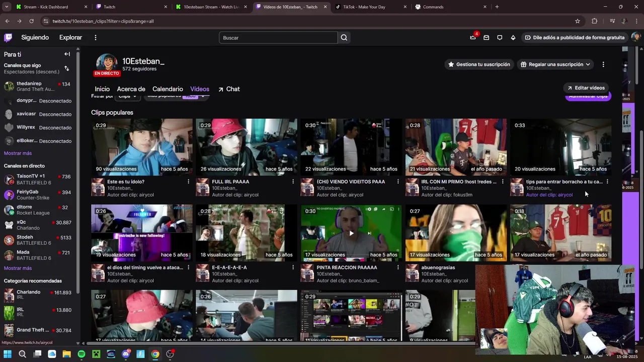Show more live channels
Image resolution: width=644 pixels, height=362 pixels.
click(18, 268)
